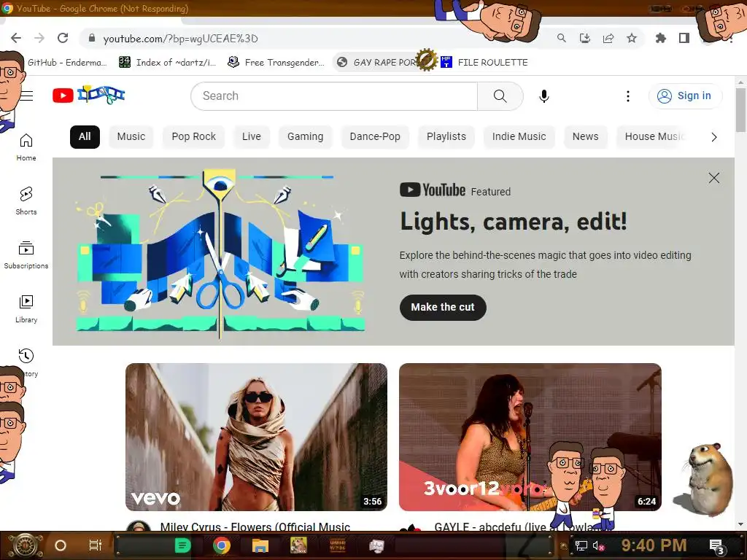747x560 pixels.
Task: Open the GAYLE abcdefu video thumbnail
Action: click(530, 437)
